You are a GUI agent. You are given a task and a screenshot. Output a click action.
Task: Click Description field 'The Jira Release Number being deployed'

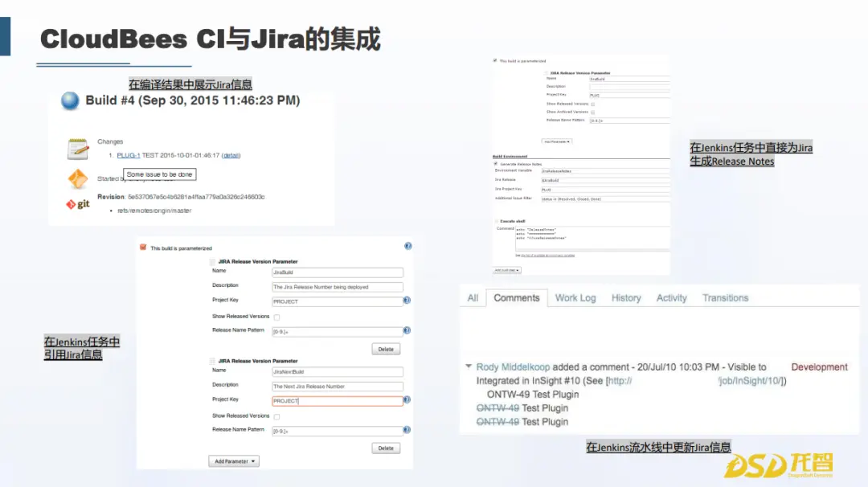click(x=338, y=287)
